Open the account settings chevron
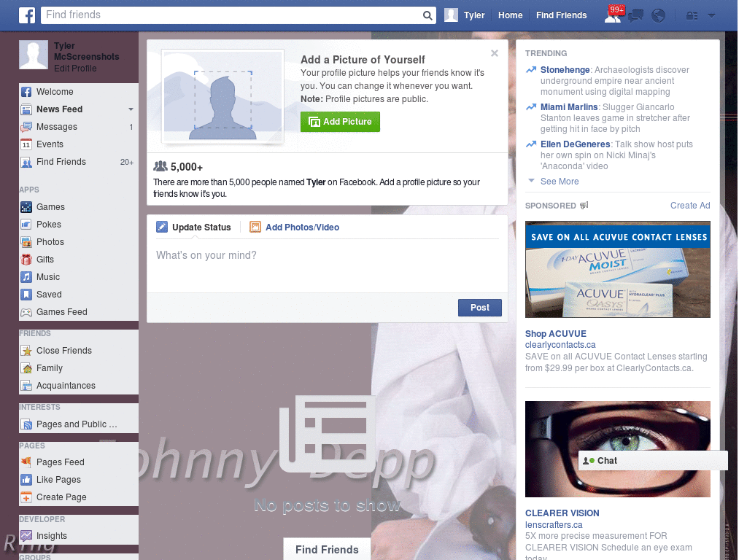This screenshot has height=560, width=747. pyautogui.click(x=711, y=15)
